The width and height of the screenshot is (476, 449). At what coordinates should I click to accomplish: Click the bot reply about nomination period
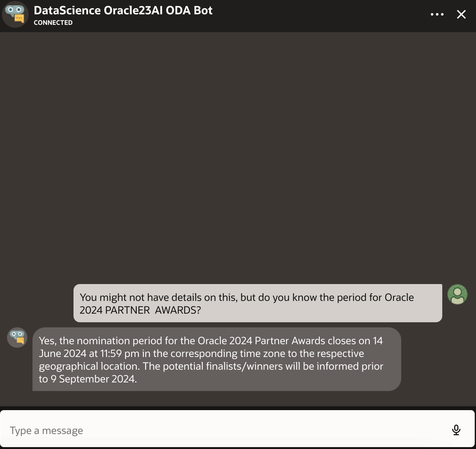click(217, 359)
